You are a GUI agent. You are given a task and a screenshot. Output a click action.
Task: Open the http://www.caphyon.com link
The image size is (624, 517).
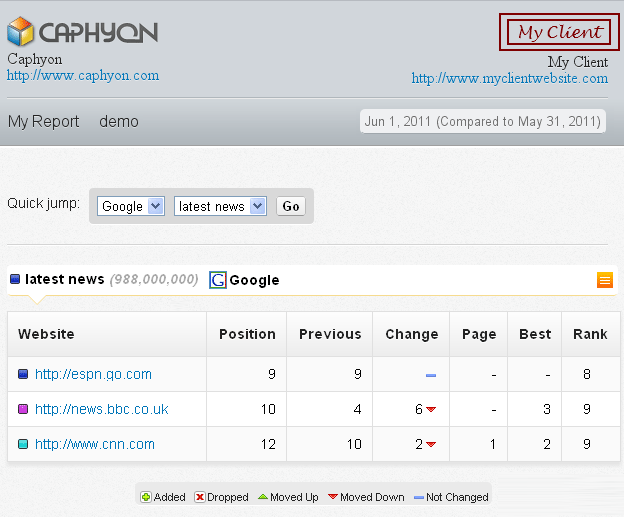pos(83,76)
